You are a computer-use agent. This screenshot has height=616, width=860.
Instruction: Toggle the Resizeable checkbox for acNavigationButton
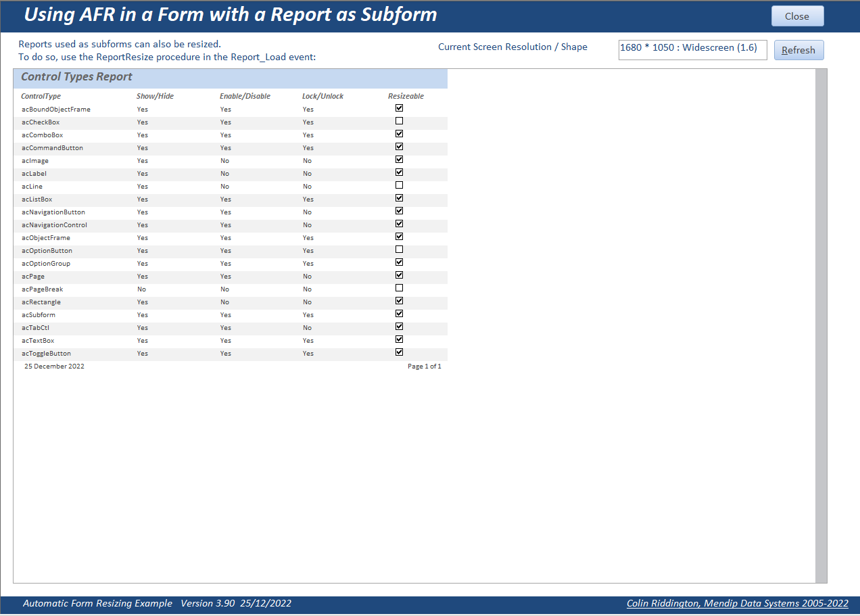[399, 210]
